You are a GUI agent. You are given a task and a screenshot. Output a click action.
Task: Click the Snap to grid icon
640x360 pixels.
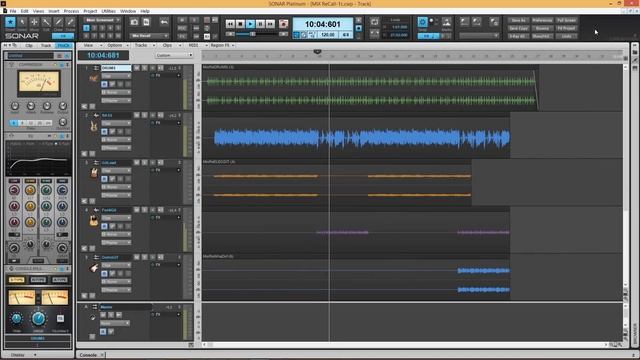tap(422, 22)
